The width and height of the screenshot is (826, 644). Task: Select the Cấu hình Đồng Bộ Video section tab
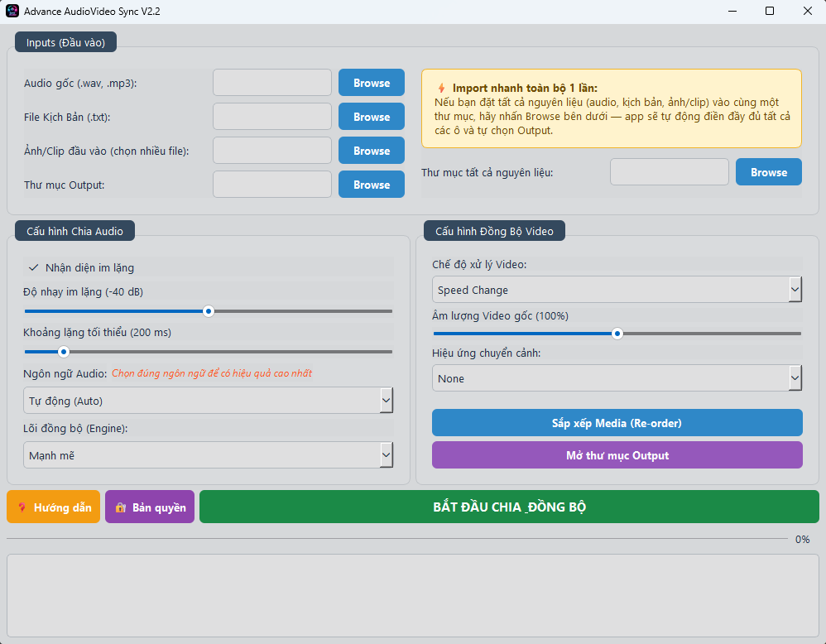(494, 231)
